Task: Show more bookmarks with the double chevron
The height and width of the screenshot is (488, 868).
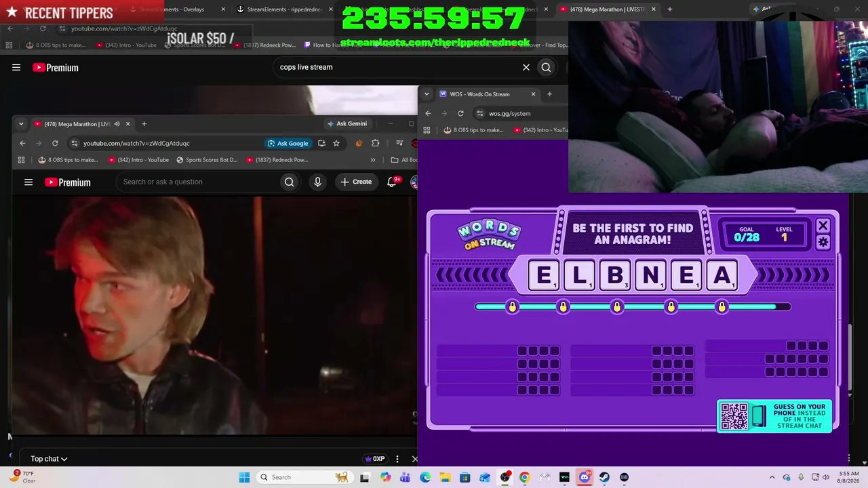Action: (372, 160)
